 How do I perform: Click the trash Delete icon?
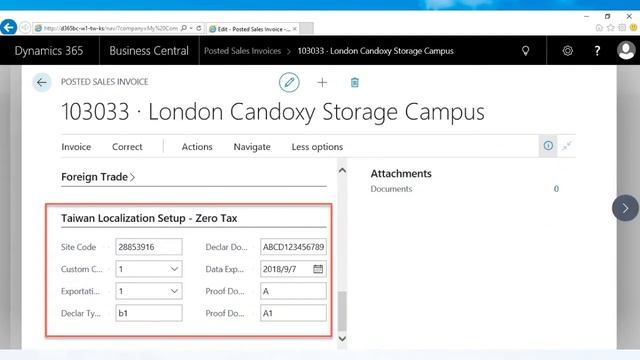[355, 82]
